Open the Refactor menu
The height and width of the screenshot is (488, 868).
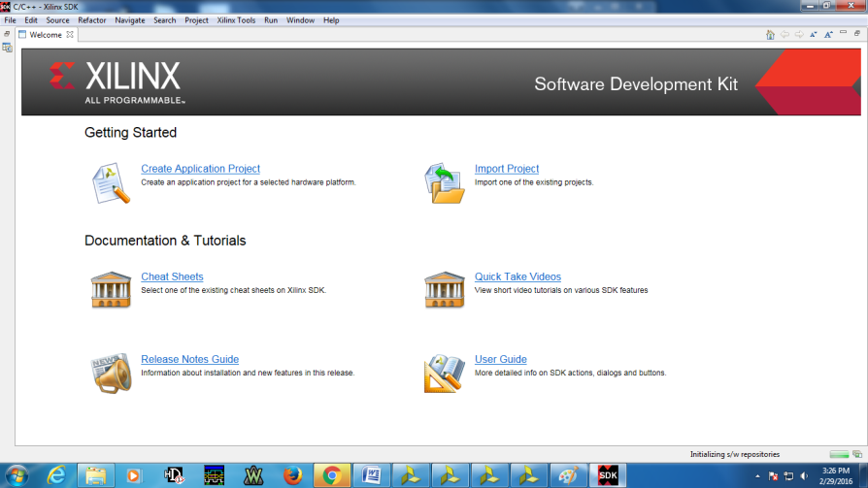coord(92,20)
